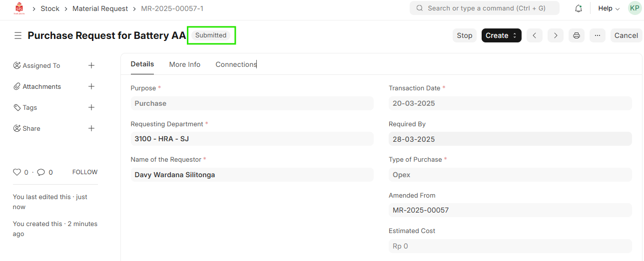Viewport: 644px width, 261px height.
Task: Open the three-dot more options menu
Action: 598,35
